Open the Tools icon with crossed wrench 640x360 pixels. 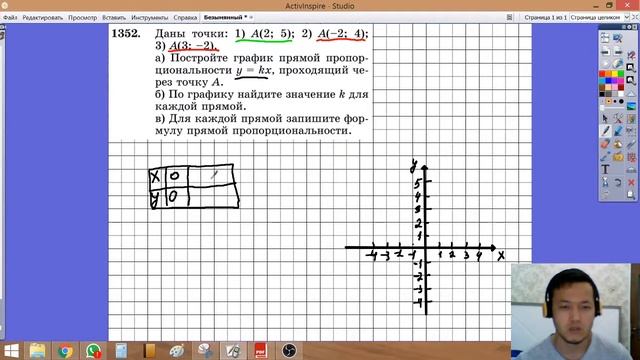coord(618,119)
